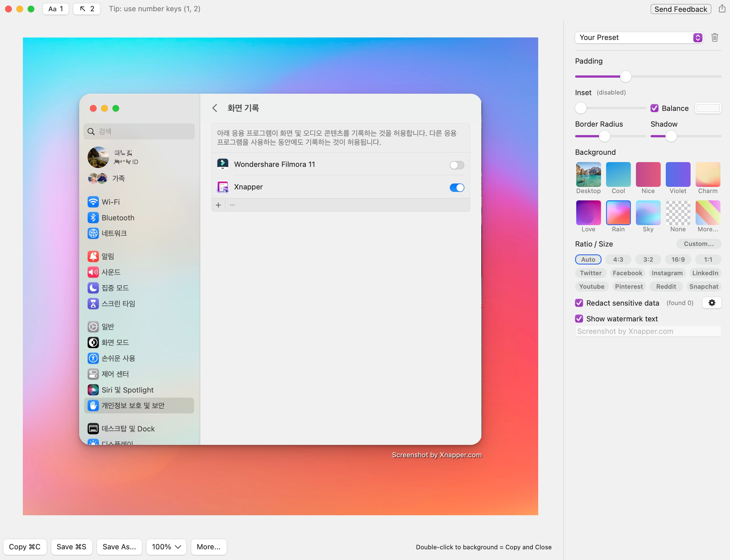
Task: Open More backgrounds swatch
Action: tap(708, 213)
